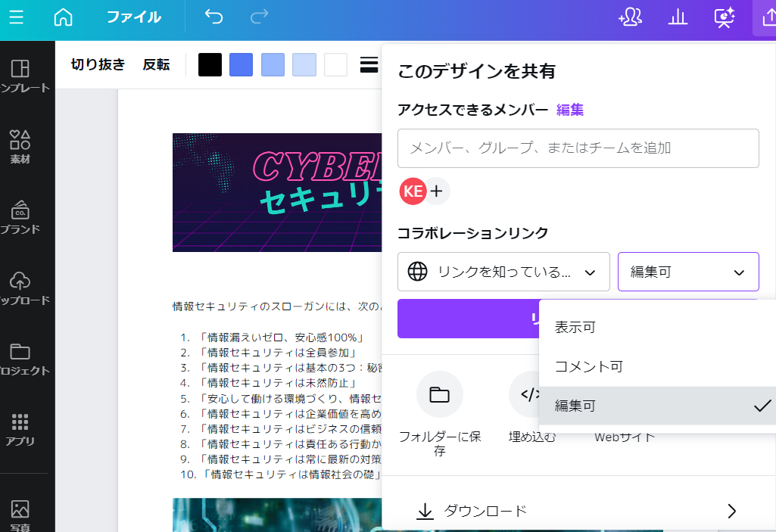Go to Canva home icon
Image resolution: width=776 pixels, height=532 pixels.
point(63,17)
